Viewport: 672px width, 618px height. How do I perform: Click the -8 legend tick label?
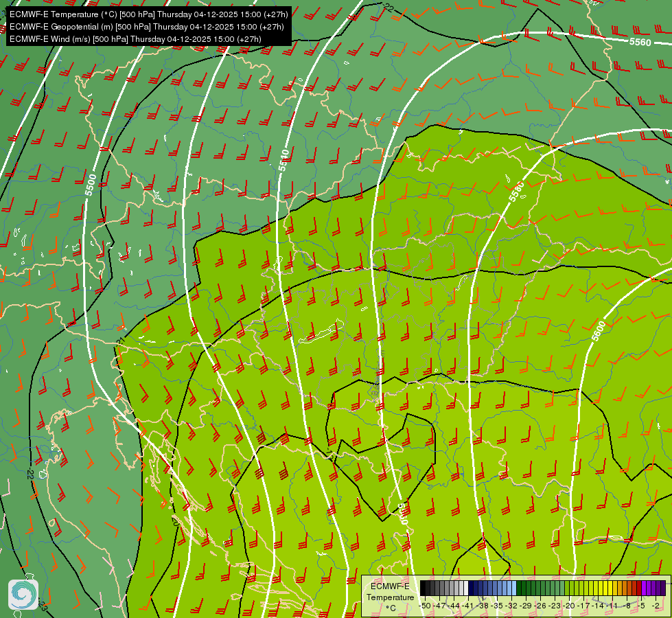click(x=627, y=606)
